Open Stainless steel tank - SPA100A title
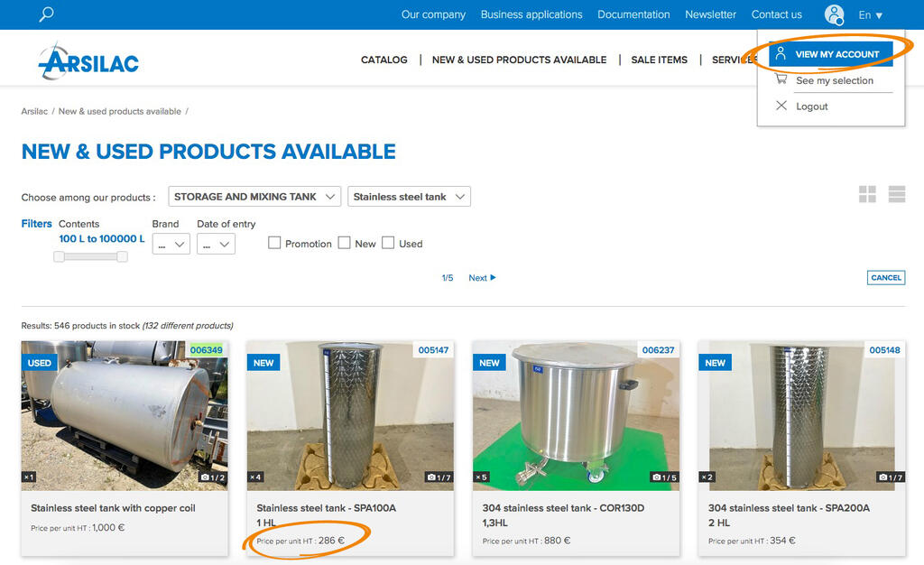 tap(327, 508)
